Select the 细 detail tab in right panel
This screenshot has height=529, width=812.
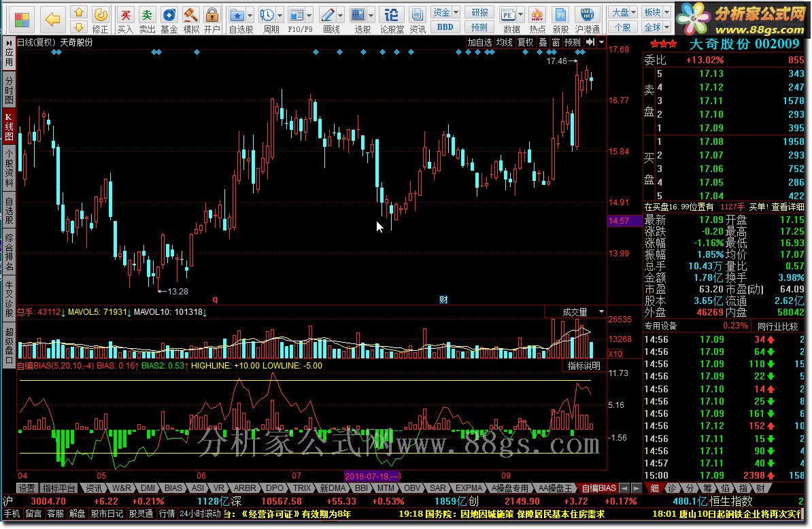655,488
